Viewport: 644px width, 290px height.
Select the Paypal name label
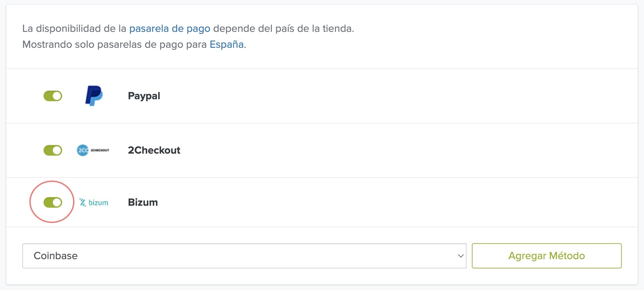click(144, 96)
